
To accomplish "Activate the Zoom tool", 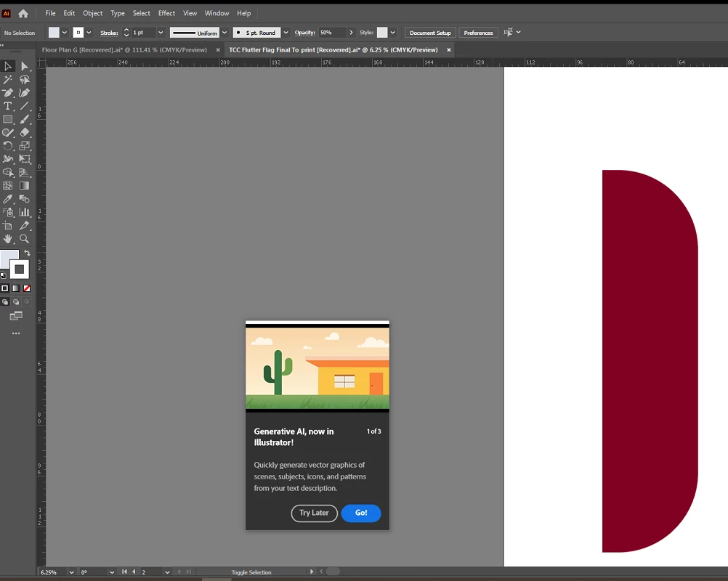I will pyautogui.click(x=25, y=239).
